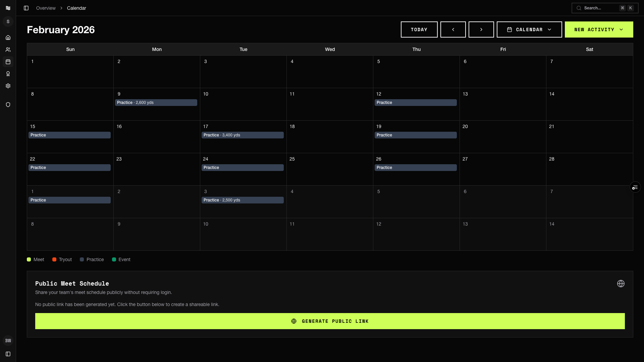The height and width of the screenshot is (362, 644).
Task: Open Practice 3,400 yds on Feb 17
Action: 243,135
